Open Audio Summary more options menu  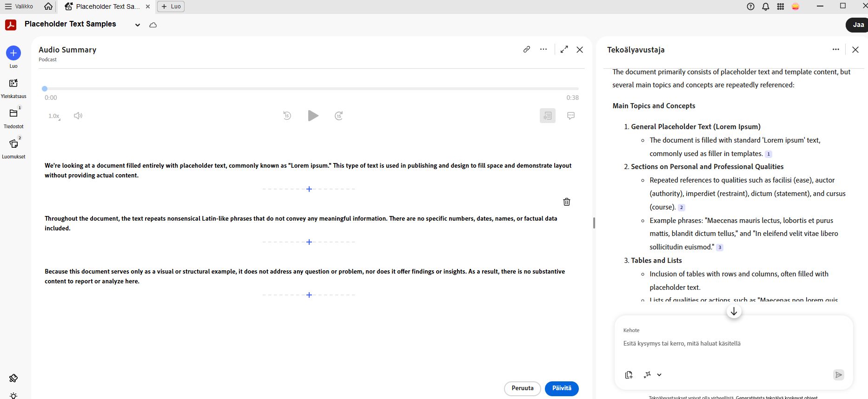[543, 49]
